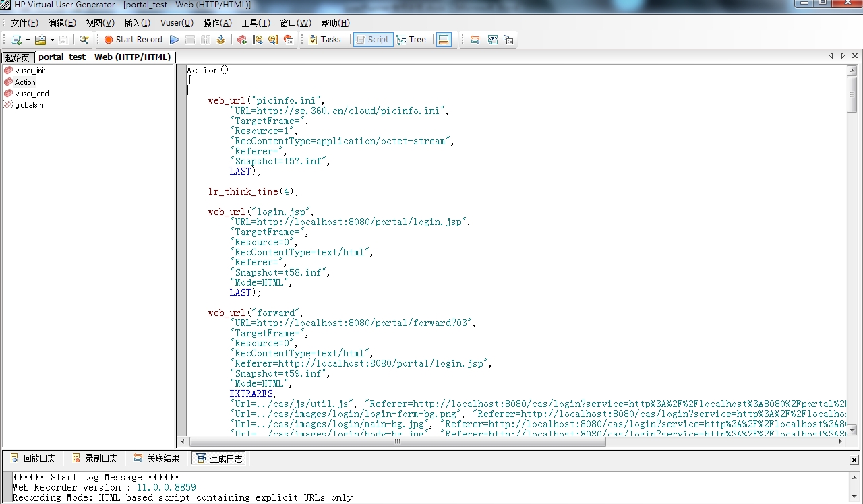Click the editor scrollbar down arrow
863x504 pixels.
[x=852, y=430]
